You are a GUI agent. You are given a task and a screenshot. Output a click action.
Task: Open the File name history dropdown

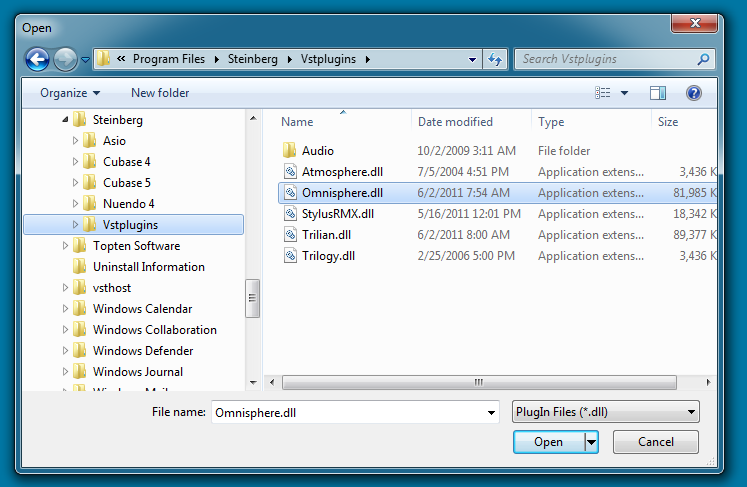491,413
